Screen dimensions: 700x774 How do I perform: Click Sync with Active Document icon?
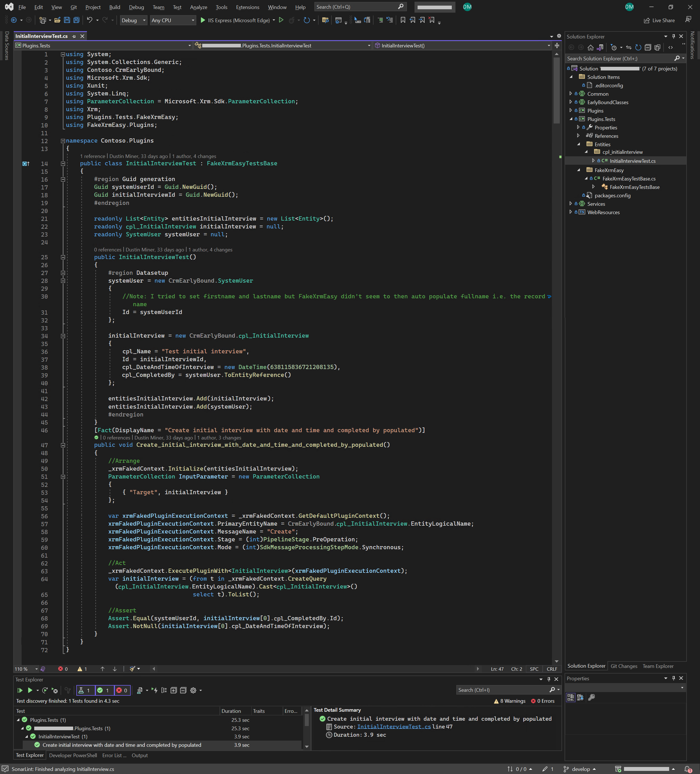point(628,48)
